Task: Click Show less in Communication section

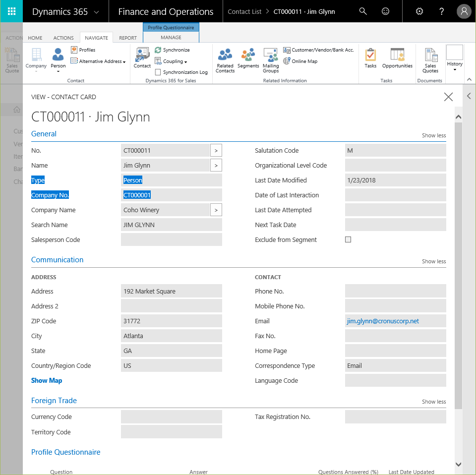Action: pyautogui.click(x=433, y=261)
